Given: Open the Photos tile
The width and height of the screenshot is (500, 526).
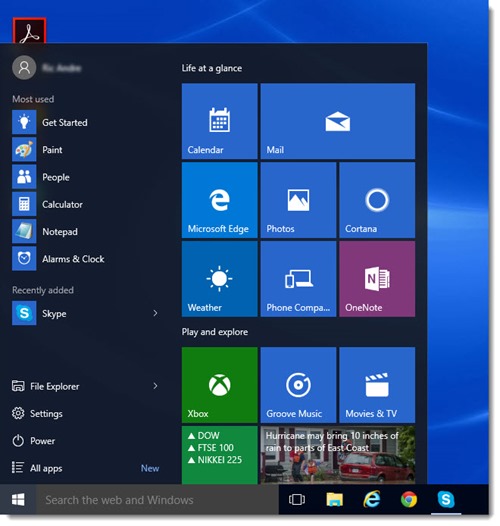Looking at the screenshot, I should click(298, 200).
